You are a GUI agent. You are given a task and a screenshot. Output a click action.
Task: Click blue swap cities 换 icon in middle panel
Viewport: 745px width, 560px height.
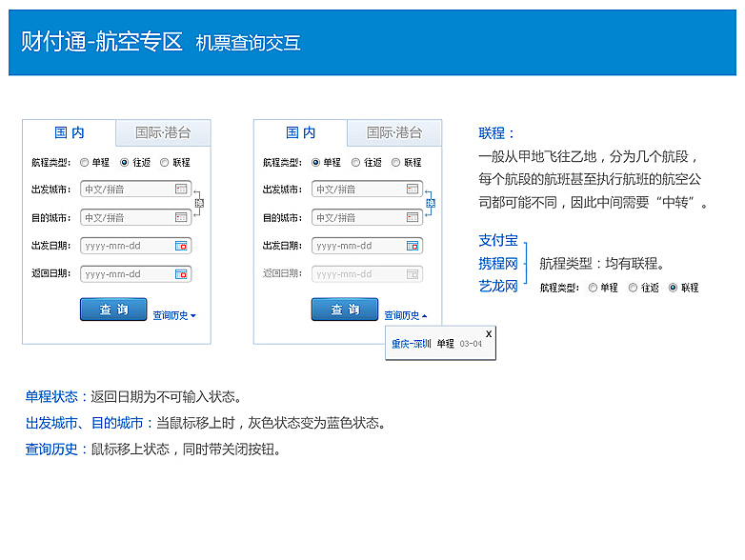431,203
